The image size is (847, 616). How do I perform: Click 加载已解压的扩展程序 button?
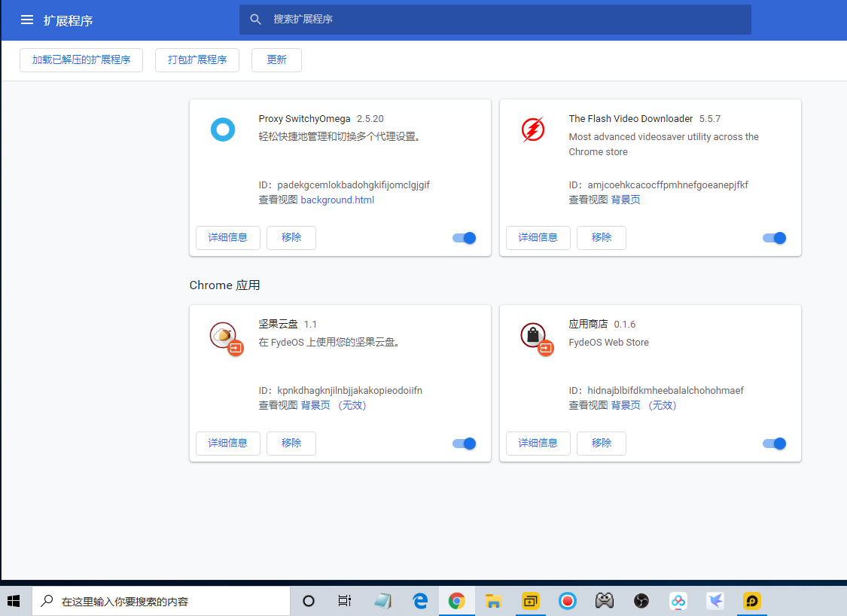81,60
